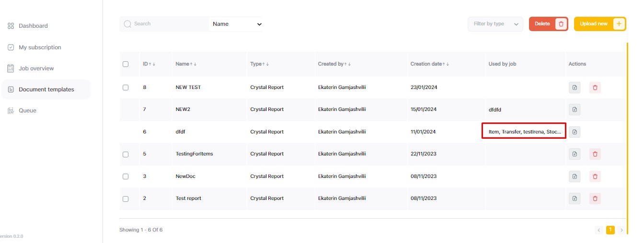
Task: Check the NEW TEST row checkbox
Action: click(x=126, y=88)
